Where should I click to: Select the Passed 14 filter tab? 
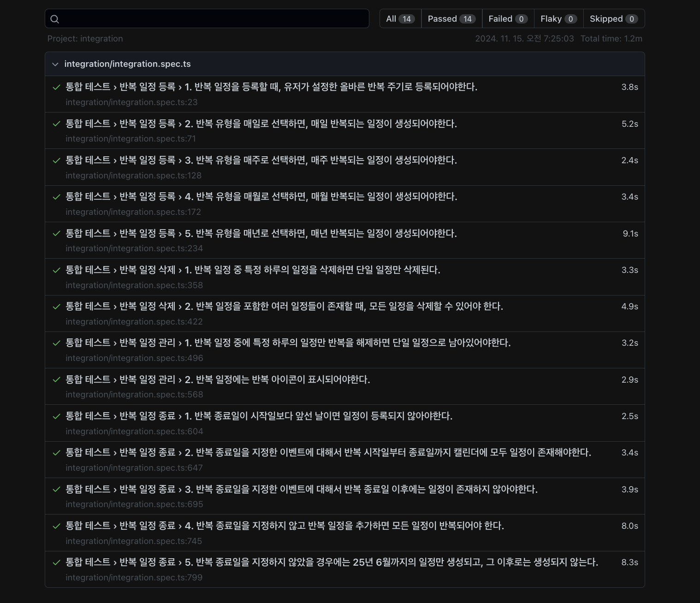[x=451, y=19]
